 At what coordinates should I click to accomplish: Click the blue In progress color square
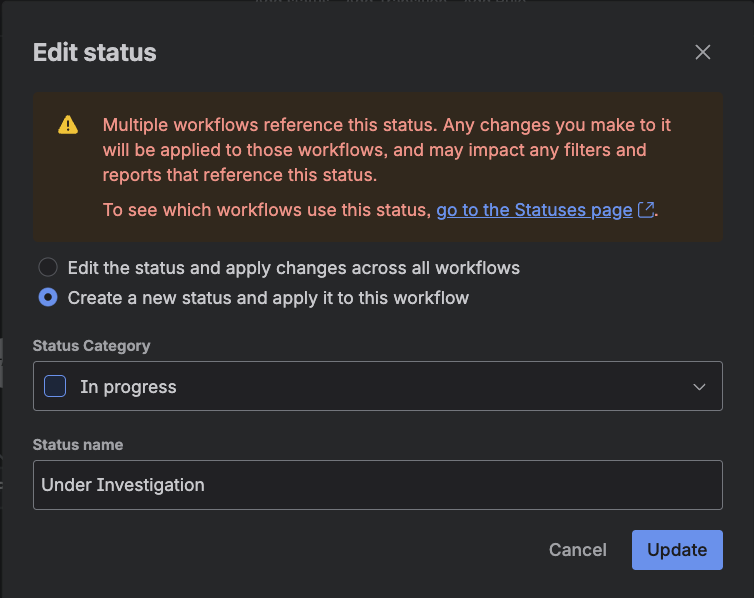click(x=56, y=387)
